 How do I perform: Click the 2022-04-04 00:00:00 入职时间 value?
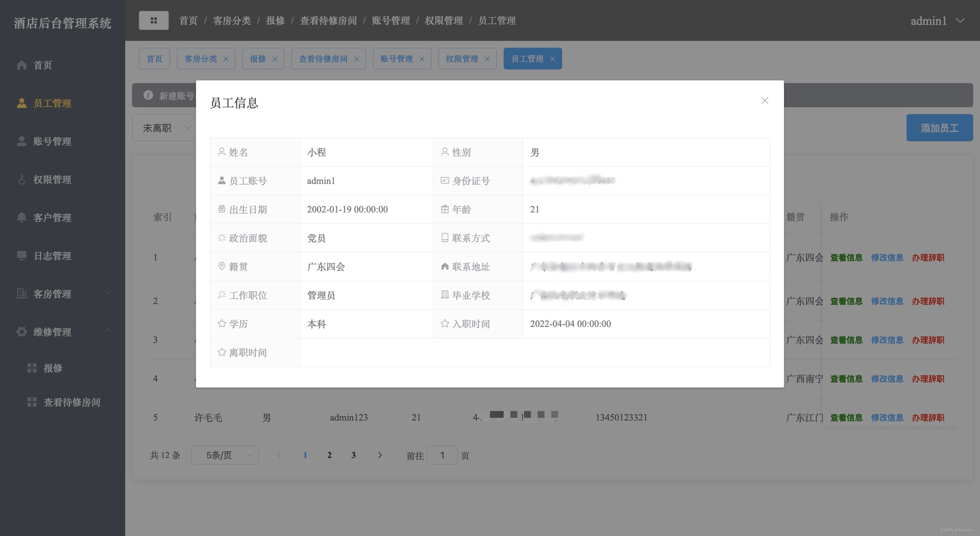pyautogui.click(x=570, y=324)
